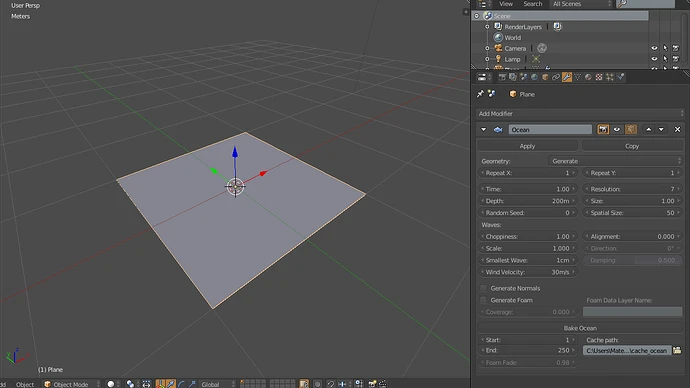Open the Global transform orientation dropdown
Image resolution: width=690 pixels, height=388 pixels.
(217, 384)
